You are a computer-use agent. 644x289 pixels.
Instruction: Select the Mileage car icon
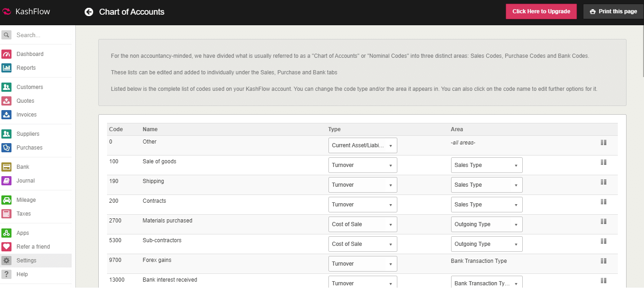point(6,200)
